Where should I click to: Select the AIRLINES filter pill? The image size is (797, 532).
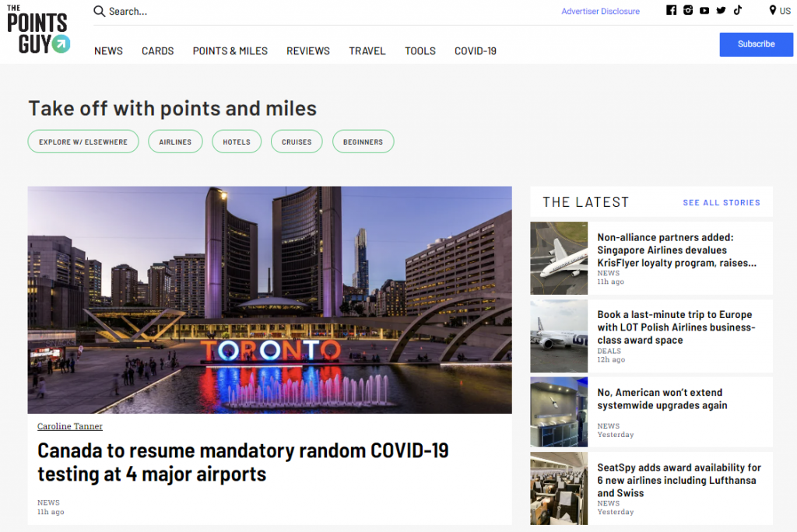coord(175,142)
